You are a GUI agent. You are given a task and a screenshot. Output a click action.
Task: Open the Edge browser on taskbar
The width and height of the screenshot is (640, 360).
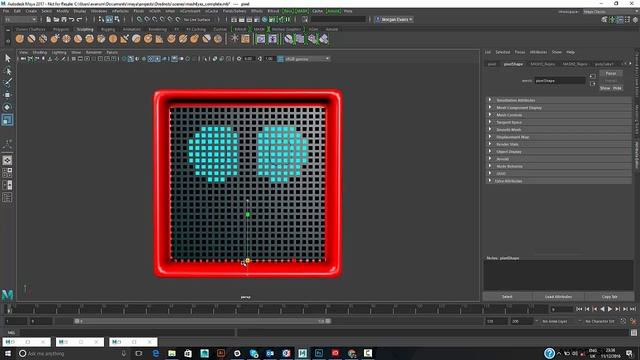click(x=156, y=353)
